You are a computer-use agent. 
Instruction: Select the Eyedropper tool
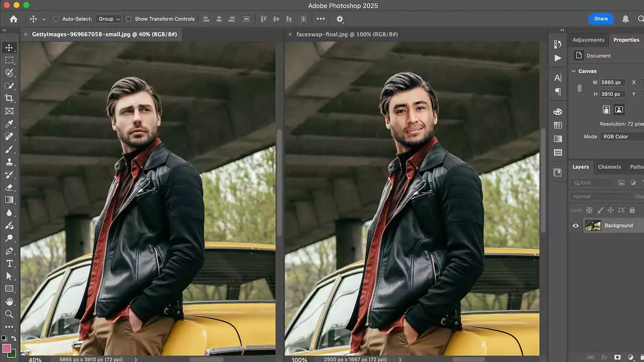[x=9, y=124]
